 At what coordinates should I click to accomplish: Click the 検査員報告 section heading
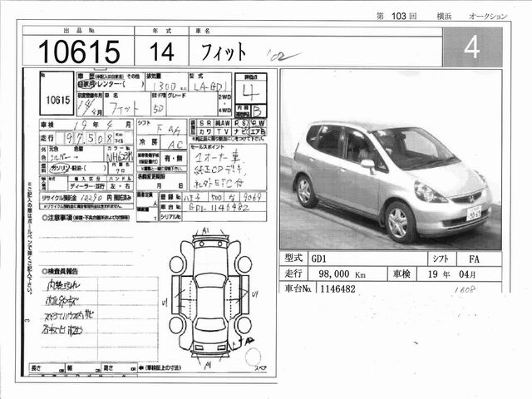point(60,272)
